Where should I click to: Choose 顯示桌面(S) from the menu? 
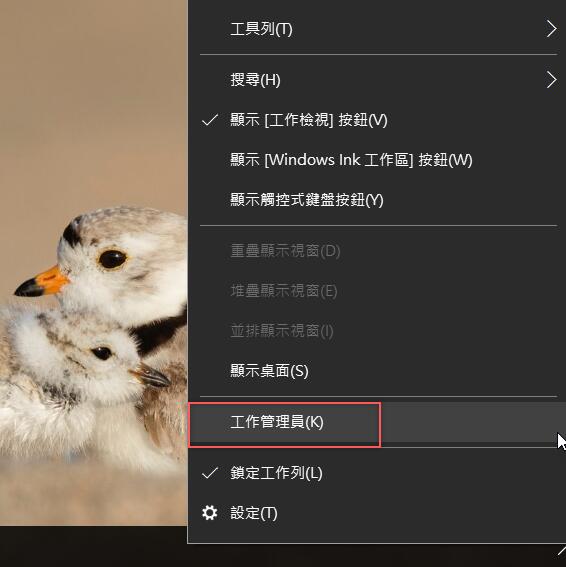click(376, 371)
